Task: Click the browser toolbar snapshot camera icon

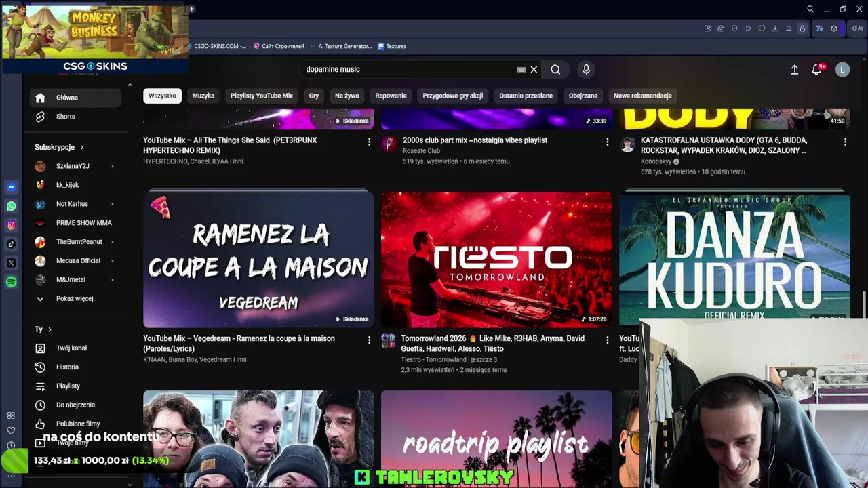Action: (721, 28)
